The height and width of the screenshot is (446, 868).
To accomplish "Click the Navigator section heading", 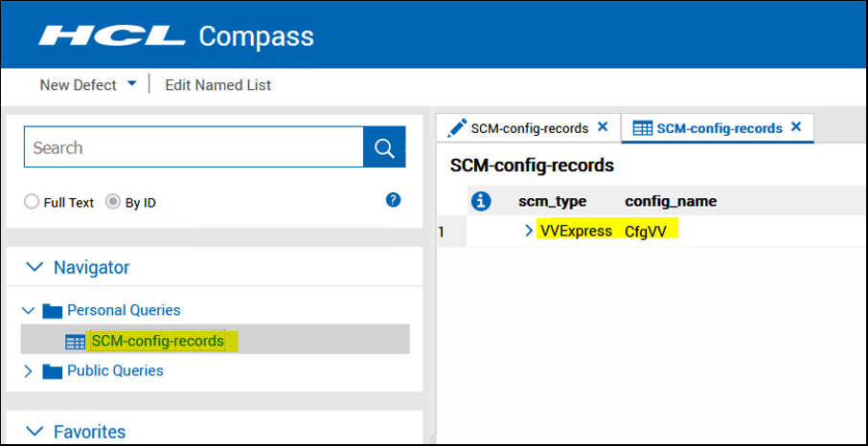I will pyautogui.click(x=91, y=267).
